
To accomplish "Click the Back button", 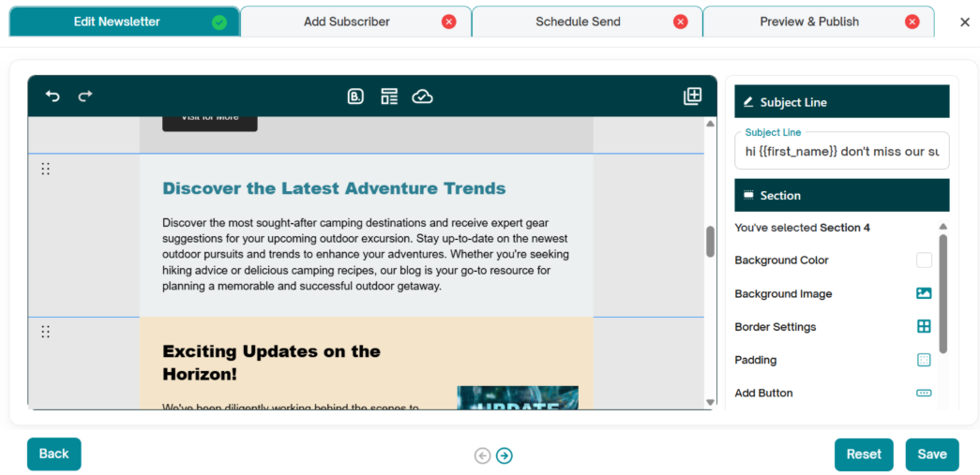I will pyautogui.click(x=53, y=453).
